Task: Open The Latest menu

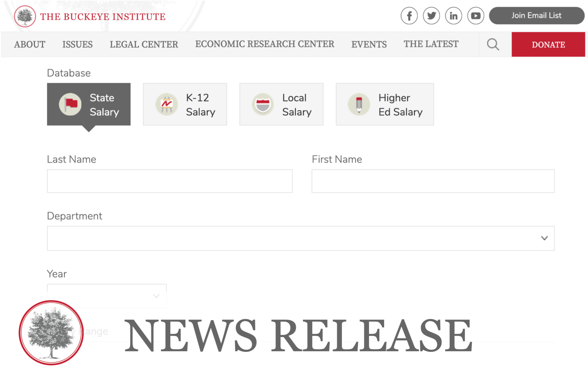Action: [x=431, y=44]
